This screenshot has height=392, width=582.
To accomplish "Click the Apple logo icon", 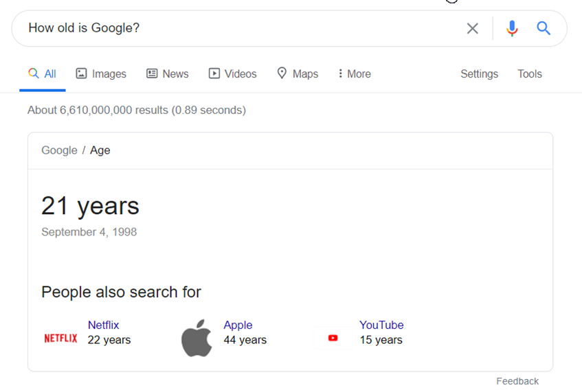I will [x=197, y=338].
